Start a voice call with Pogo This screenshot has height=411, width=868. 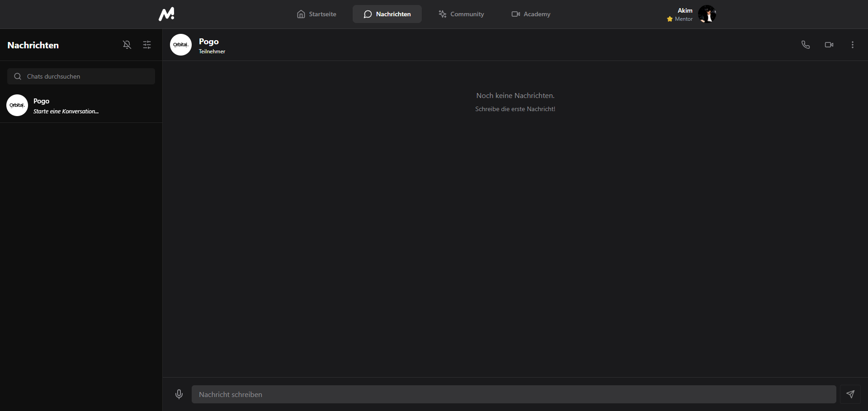806,45
